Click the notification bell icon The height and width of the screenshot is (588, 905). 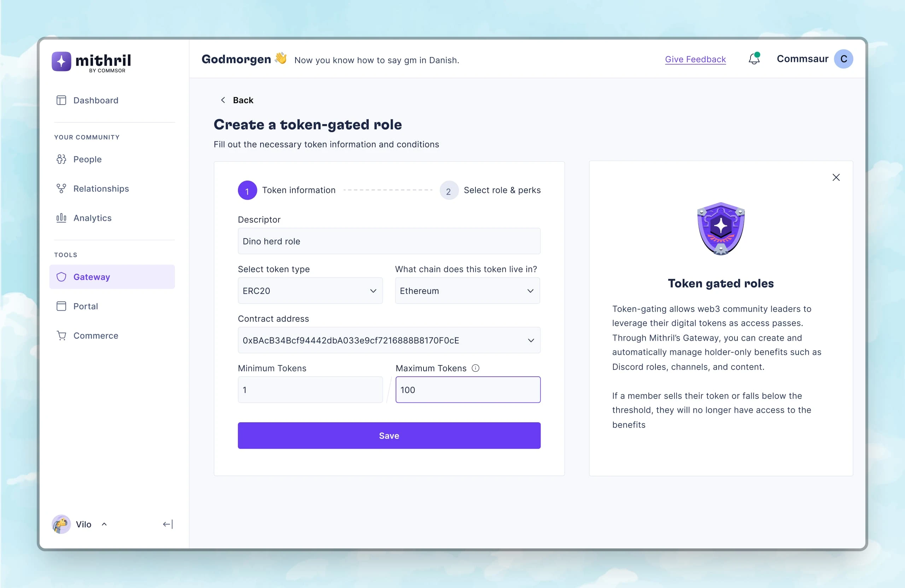click(x=754, y=59)
